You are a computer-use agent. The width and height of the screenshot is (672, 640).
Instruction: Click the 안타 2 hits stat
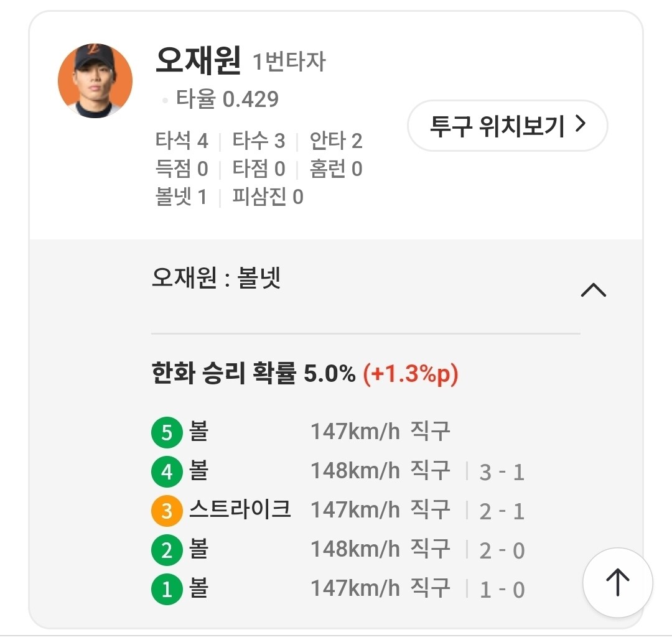[336, 141]
